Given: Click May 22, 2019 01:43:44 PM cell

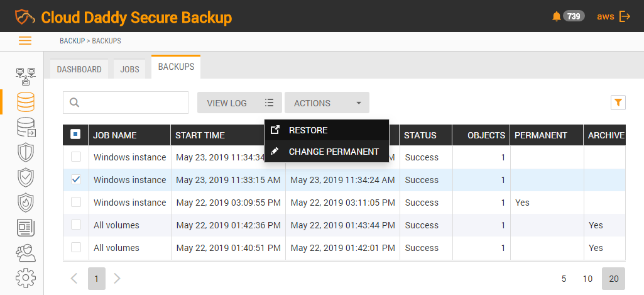Looking at the screenshot, I should [343, 225].
